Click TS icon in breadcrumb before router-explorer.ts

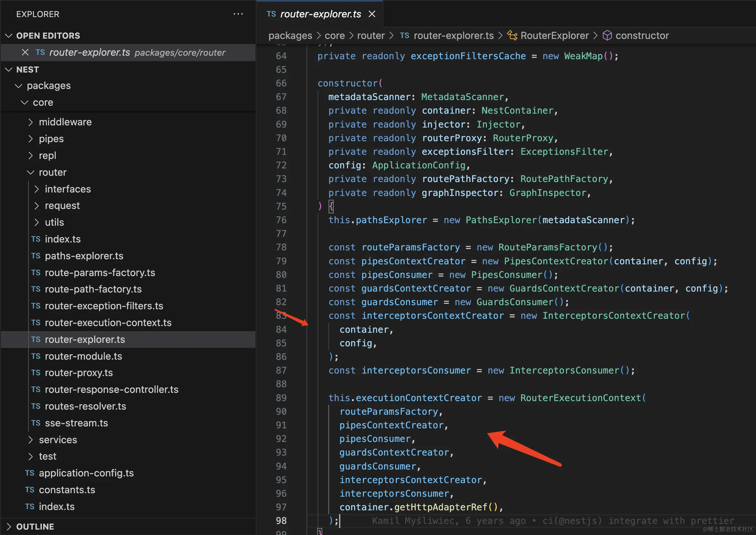(x=405, y=35)
